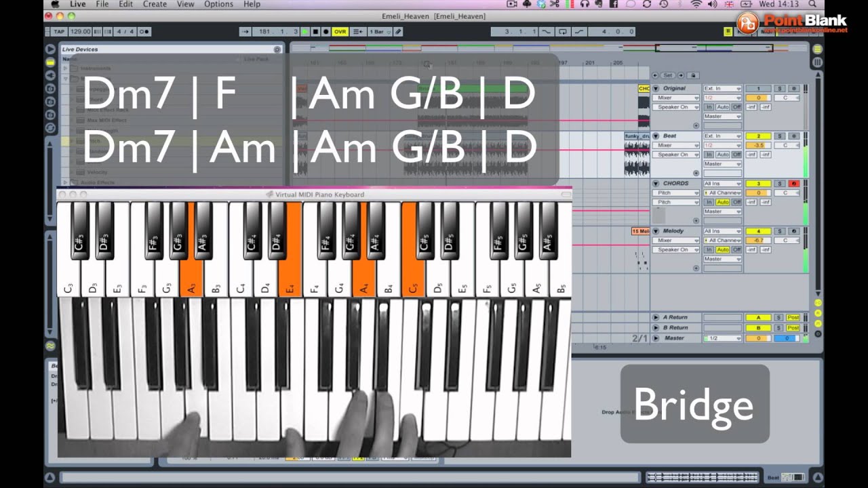Click the search icon in Live Devices header
868x488 pixels.
277,49
